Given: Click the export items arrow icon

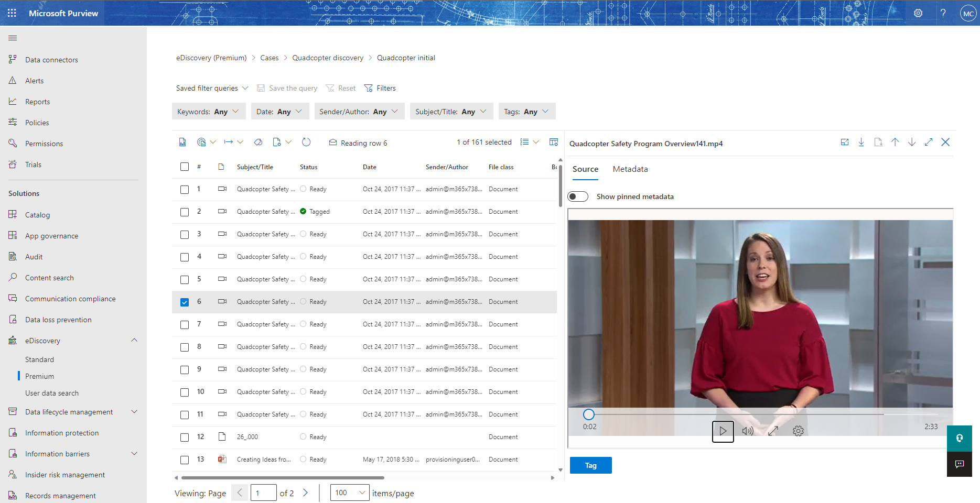Looking at the screenshot, I should [x=229, y=142].
